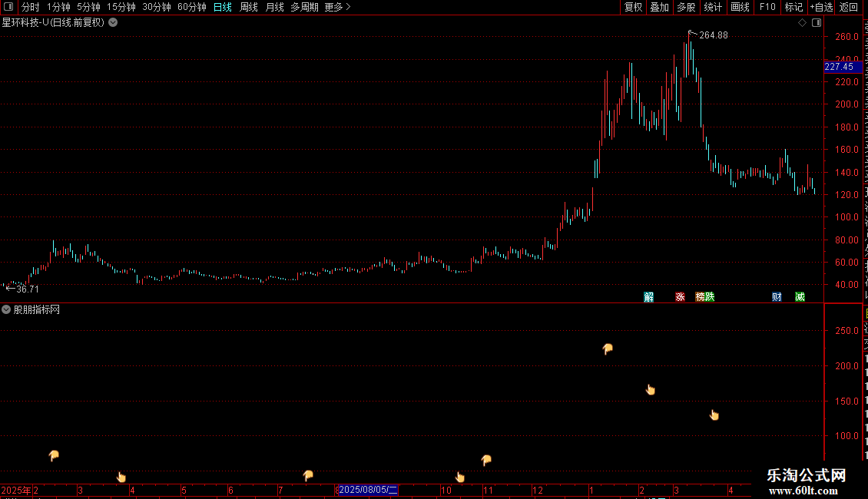This screenshot has width=868, height=499.
Task: Click the pointing hand signal near 150.0 level
Action: (x=714, y=415)
